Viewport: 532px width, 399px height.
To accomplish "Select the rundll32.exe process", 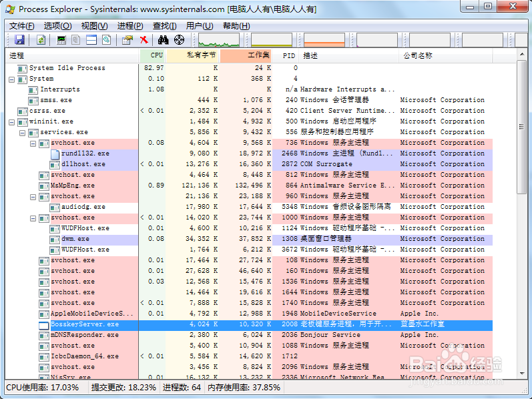I will 249,153.
